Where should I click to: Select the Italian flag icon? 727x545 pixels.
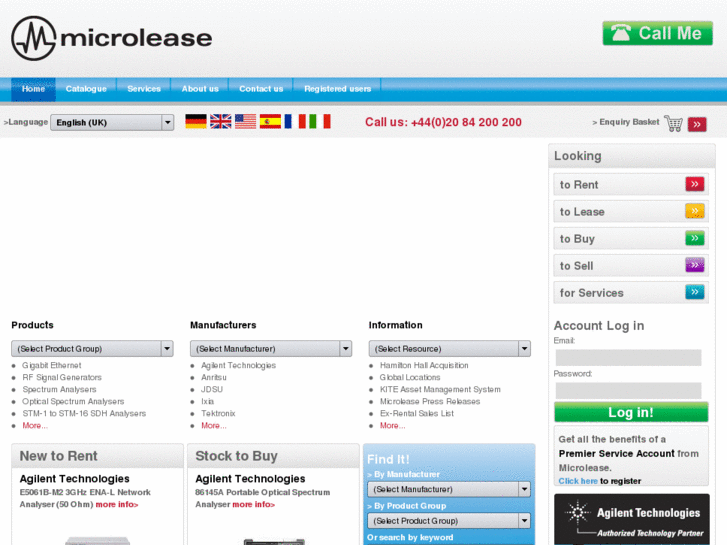point(320,122)
